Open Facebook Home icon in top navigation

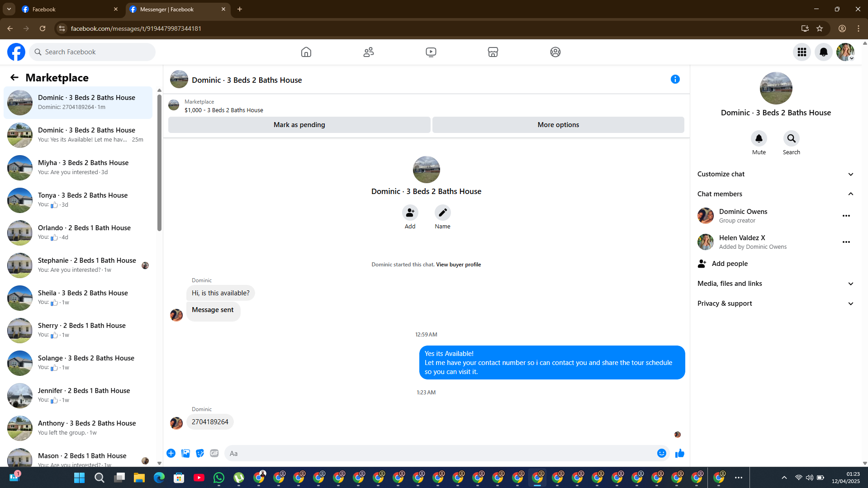coord(306,52)
